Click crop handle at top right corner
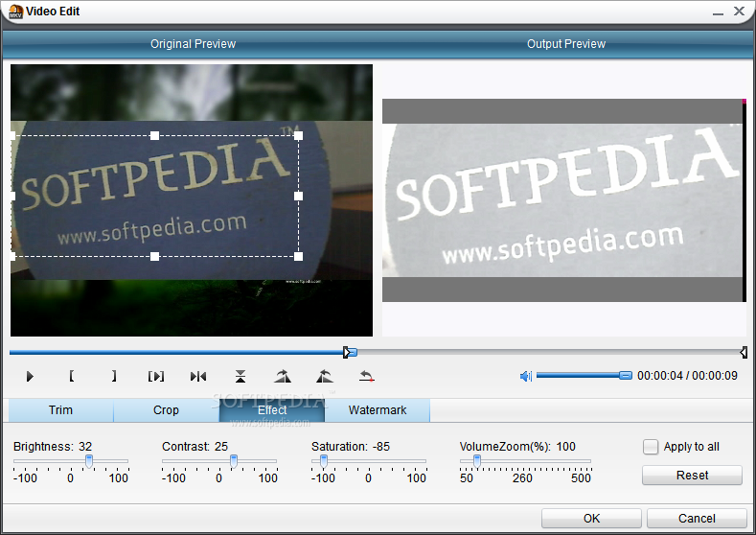Image resolution: width=756 pixels, height=535 pixels. point(298,135)
